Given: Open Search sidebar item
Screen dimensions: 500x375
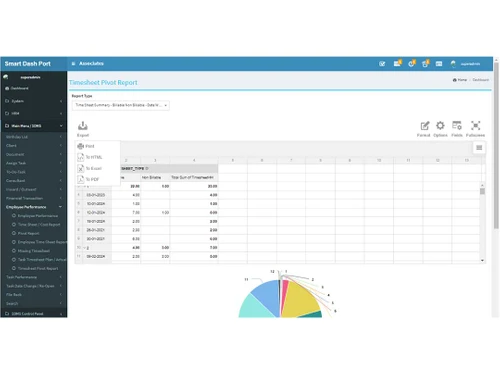Looking at the screenshot, I should click(12, 304).
